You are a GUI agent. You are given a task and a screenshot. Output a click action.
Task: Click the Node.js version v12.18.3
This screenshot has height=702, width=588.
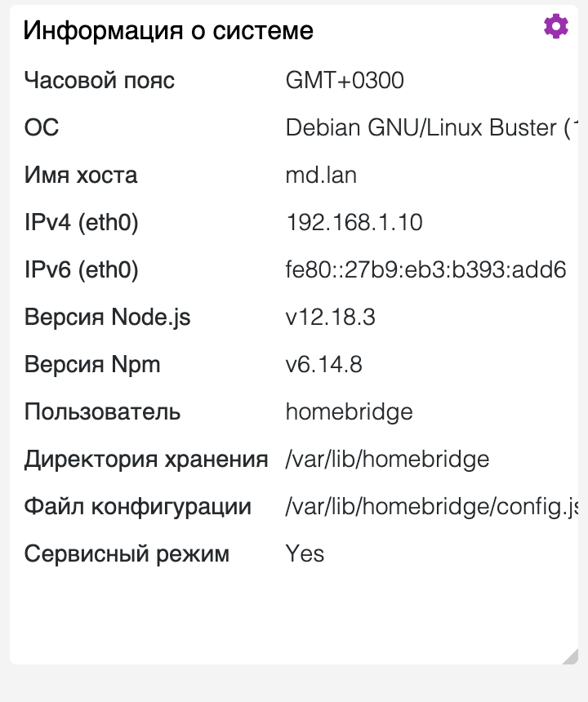pyautogui.click(x=331, y=317)
